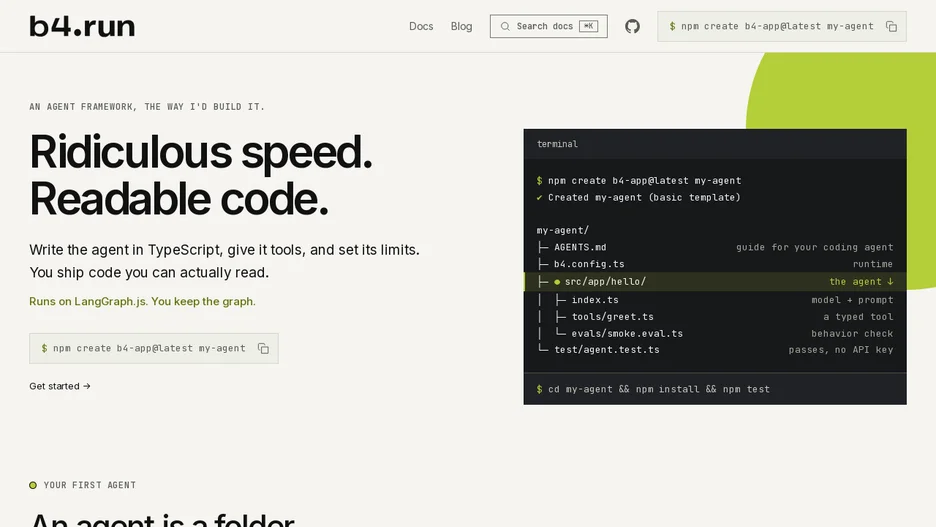This screenshot has height=527, width=936.
Task: Click the hero npm create command box
Action: (x=154, y=349)
